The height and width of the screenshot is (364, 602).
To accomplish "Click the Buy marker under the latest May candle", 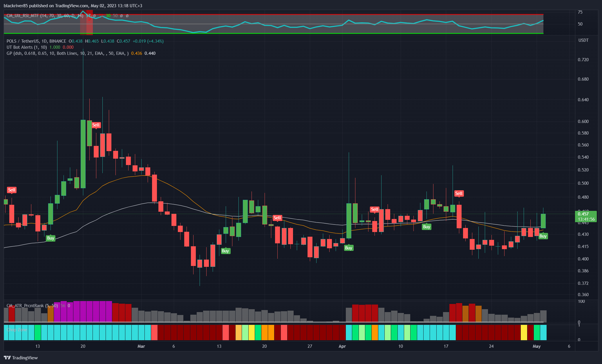I will point(543,236).
